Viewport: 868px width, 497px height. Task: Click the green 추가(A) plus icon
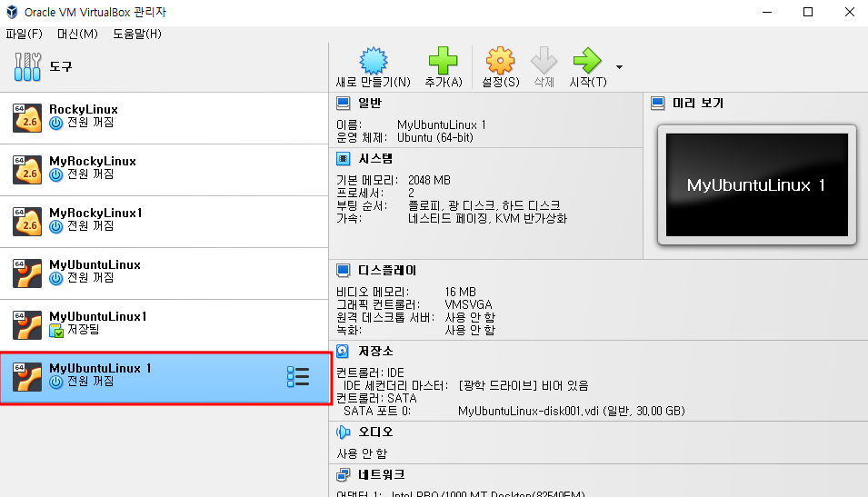pos(444,60)
